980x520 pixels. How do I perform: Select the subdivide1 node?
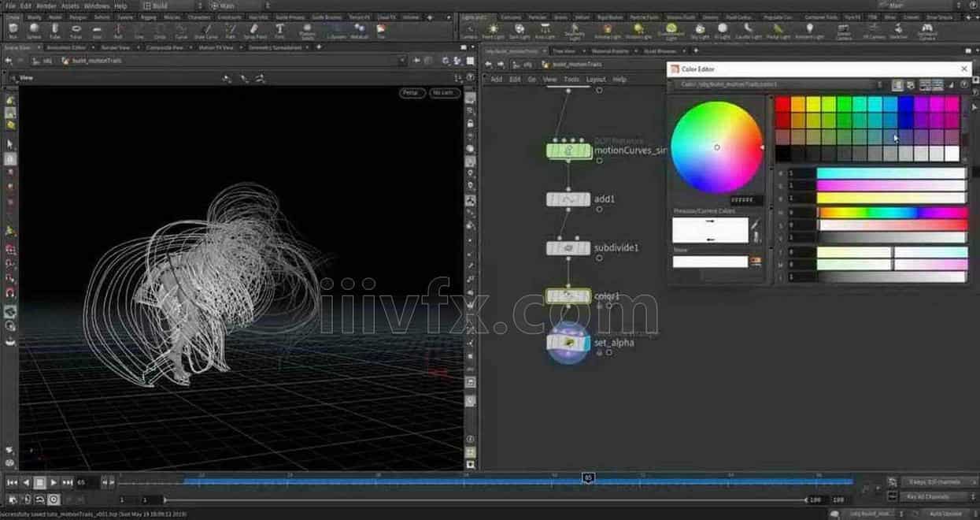tap(568, 248)
